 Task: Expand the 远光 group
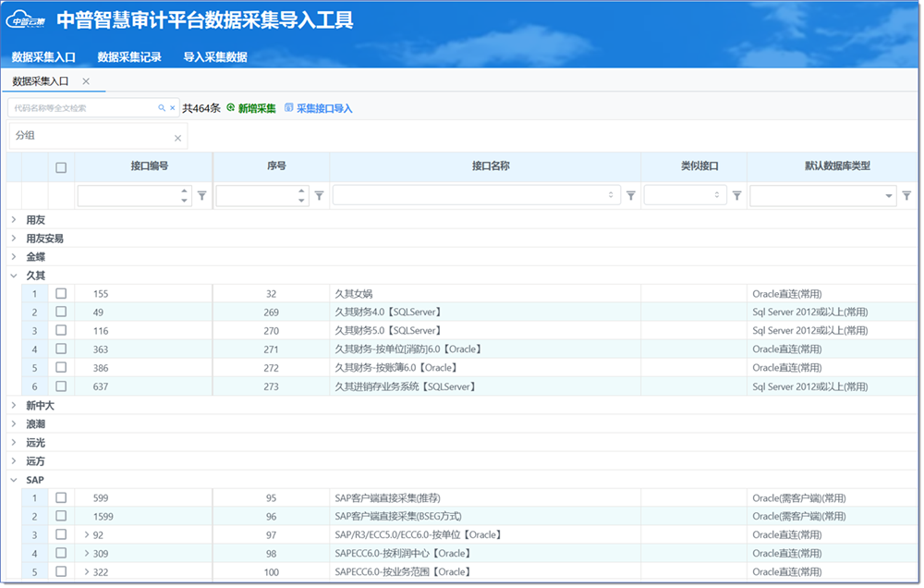pos(14,442)
